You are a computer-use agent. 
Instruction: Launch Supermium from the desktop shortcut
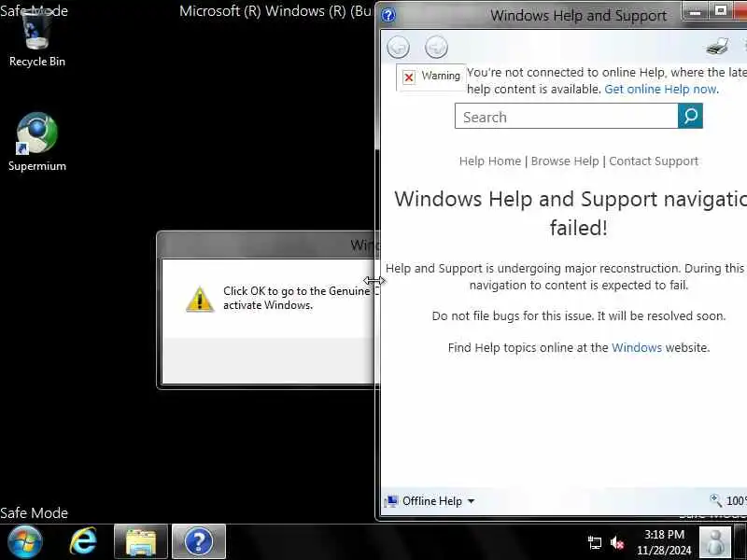(36, 142)
